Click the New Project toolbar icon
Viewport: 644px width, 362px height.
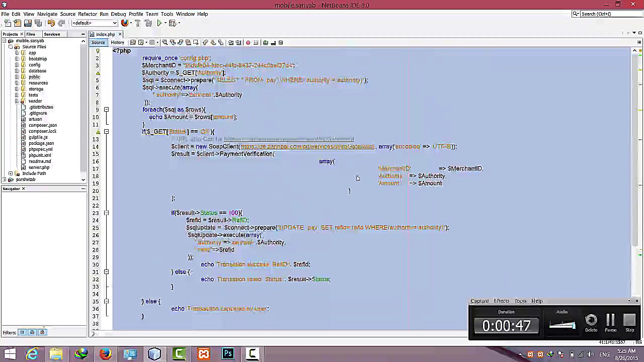(17, 23)
